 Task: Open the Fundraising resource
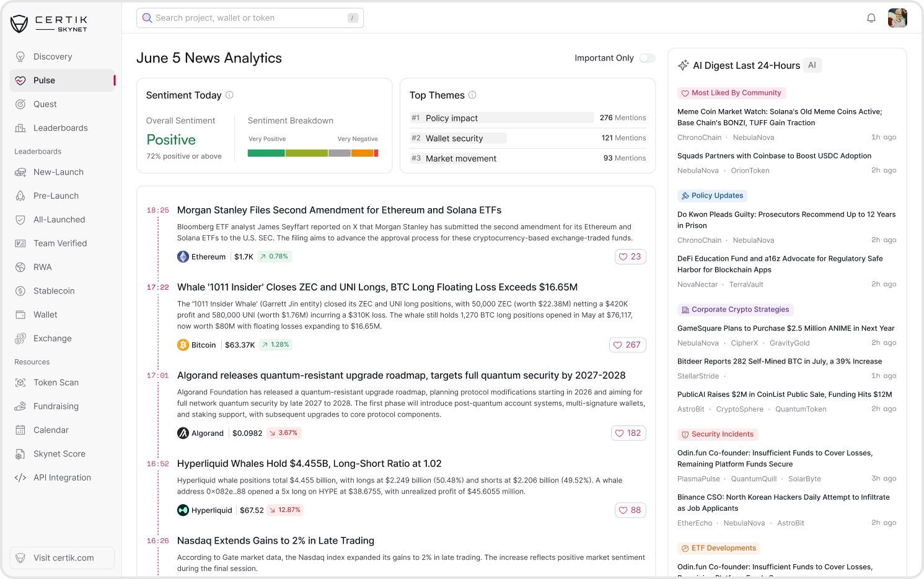62,406
